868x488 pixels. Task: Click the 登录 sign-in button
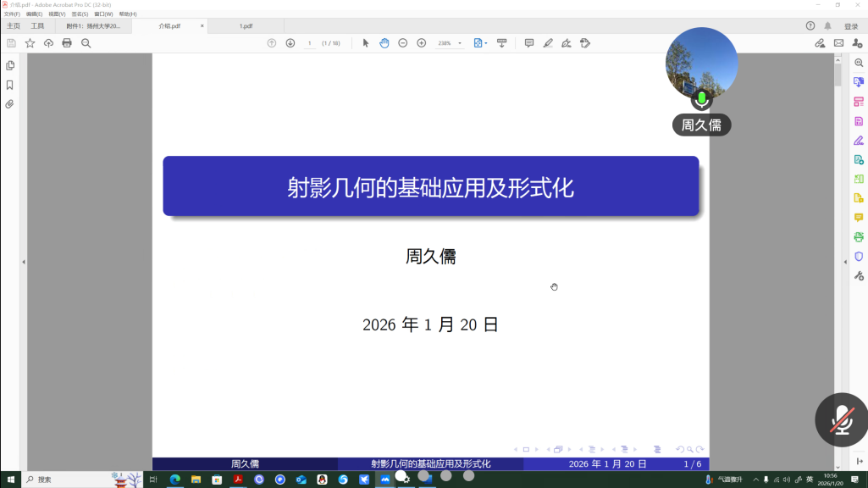[x=851, y=26]
